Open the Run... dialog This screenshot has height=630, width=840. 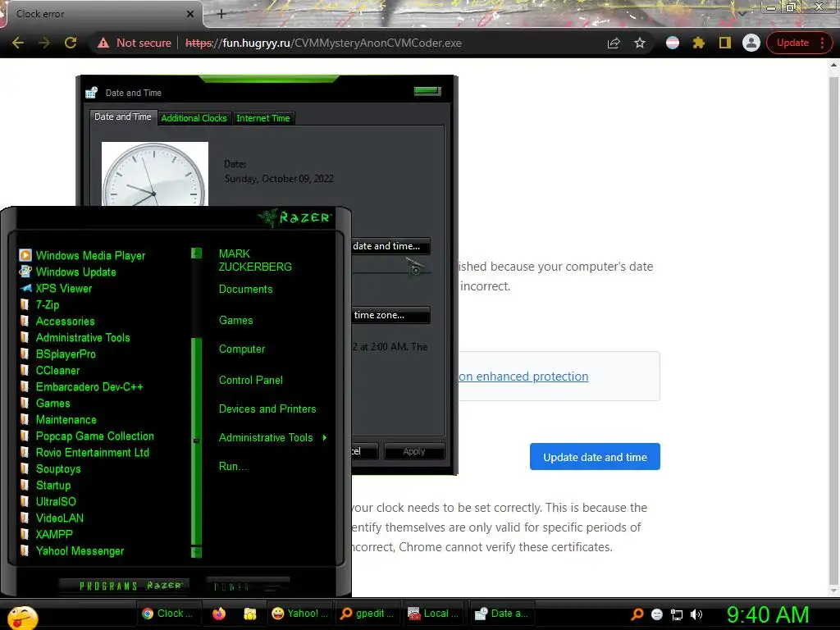point(233,466)
